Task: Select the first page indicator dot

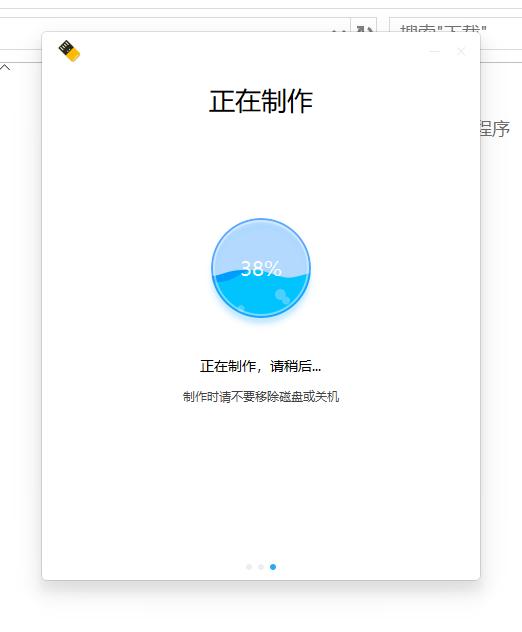Action: coord(249,567)
